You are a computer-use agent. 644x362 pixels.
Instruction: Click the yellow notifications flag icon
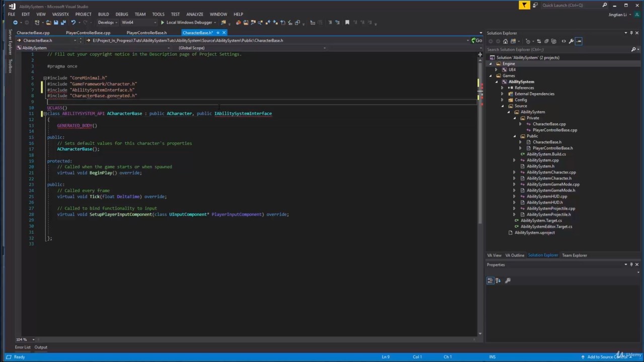[x=525, y=6]
